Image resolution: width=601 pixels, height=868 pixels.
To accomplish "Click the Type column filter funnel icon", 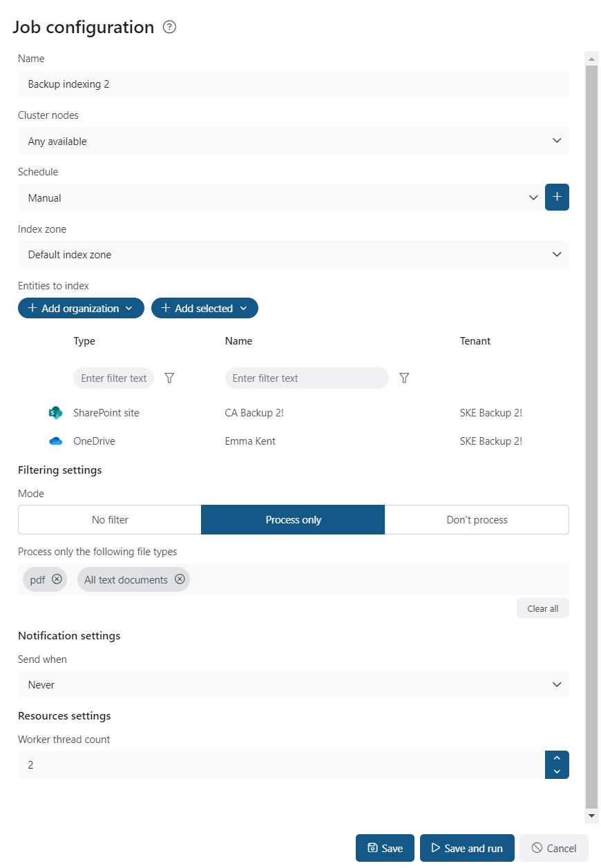I will tap(169, 378).
